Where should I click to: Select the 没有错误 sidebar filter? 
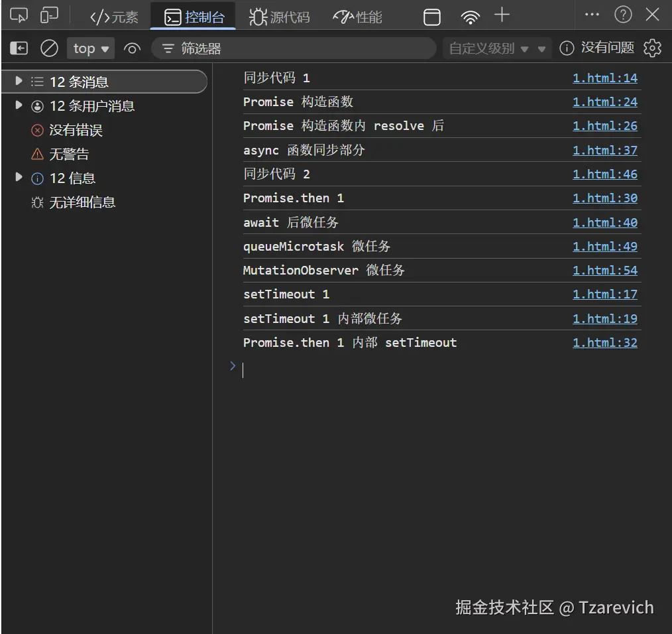click(76, 130)
